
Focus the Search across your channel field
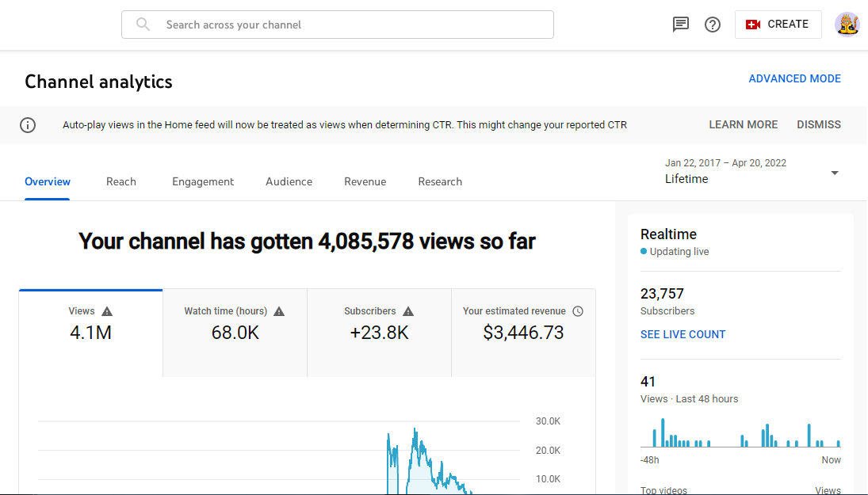[x=338, y=25]
